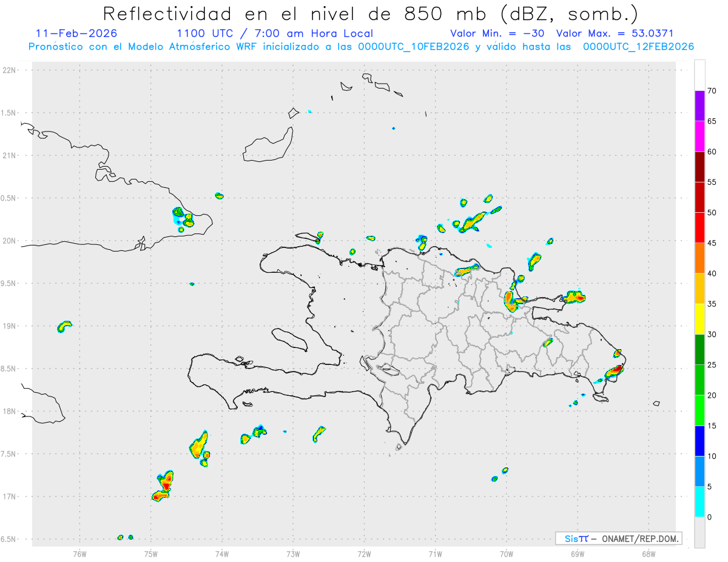The width and height of the screenshot is (728, 562).
Task: Select the yellow 30-35 dBZ colorbar segment
Action: 699,319
